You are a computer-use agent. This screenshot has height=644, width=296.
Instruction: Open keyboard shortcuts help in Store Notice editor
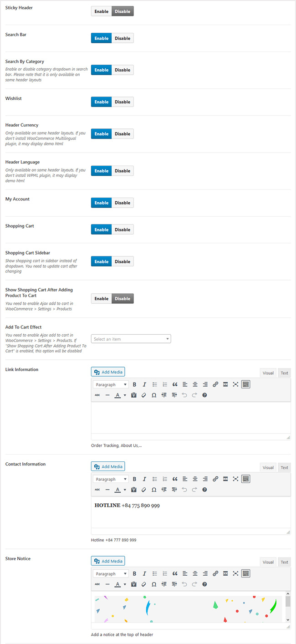tap(204, 584)
